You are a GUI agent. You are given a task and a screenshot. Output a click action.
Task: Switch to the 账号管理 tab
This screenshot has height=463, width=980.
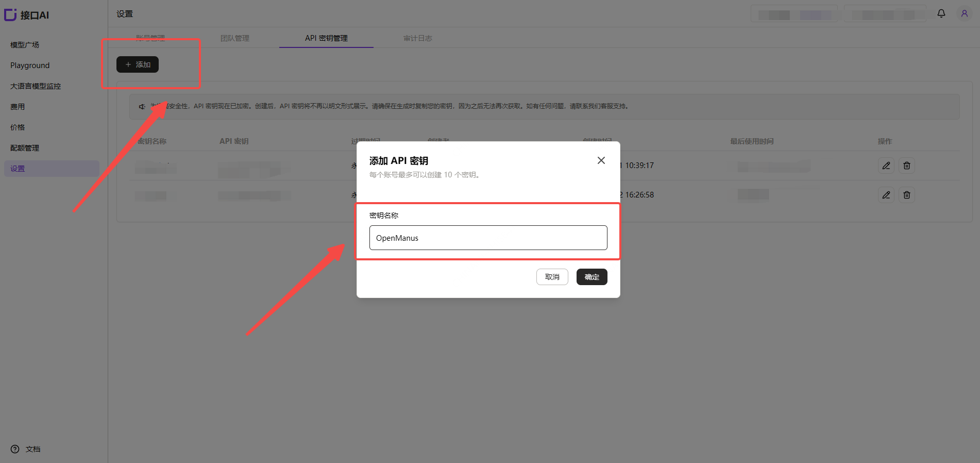pyautogui.click(x=150, y=38)
